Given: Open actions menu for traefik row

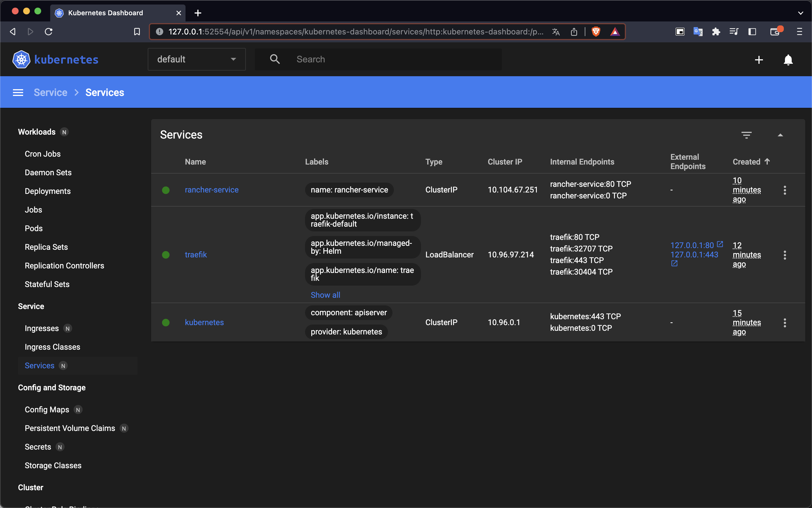Looking at the screenshot, I should click(x=784, y=255).
